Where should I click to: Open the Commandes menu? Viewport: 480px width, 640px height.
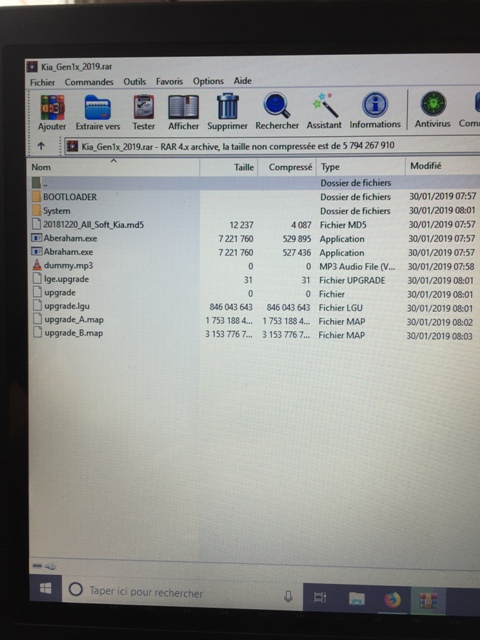(89, 82)
